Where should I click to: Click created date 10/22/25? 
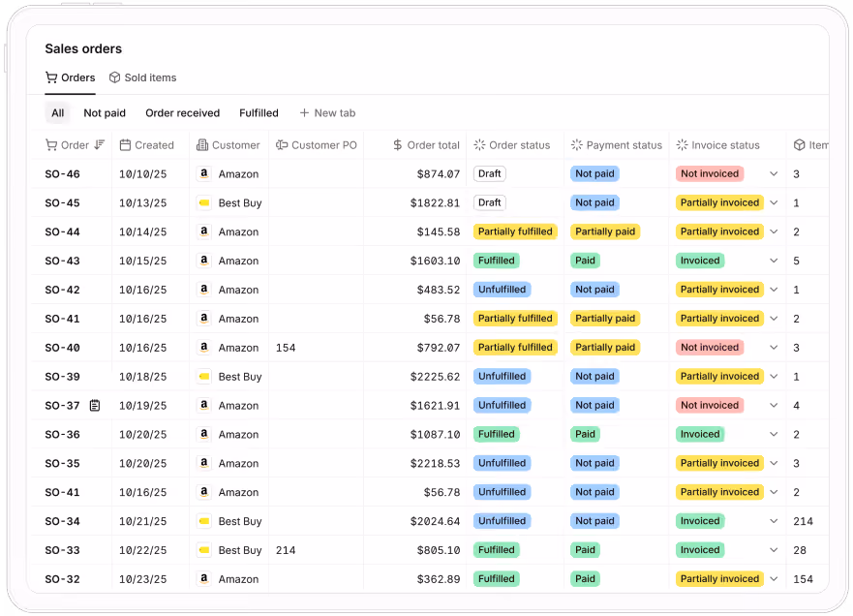[143, 550]
